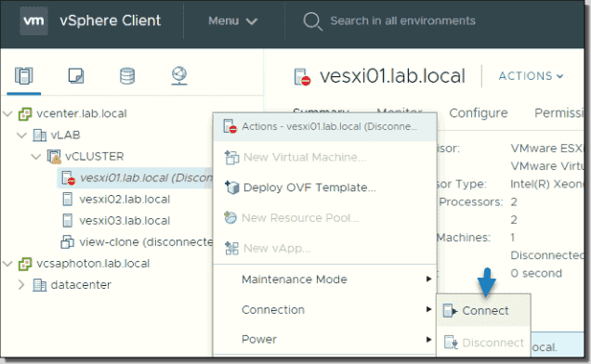Click the Connect host icon in submenu
Viewport: 591px width, 364px height.
pyautogui.click(x=450, y=311)
